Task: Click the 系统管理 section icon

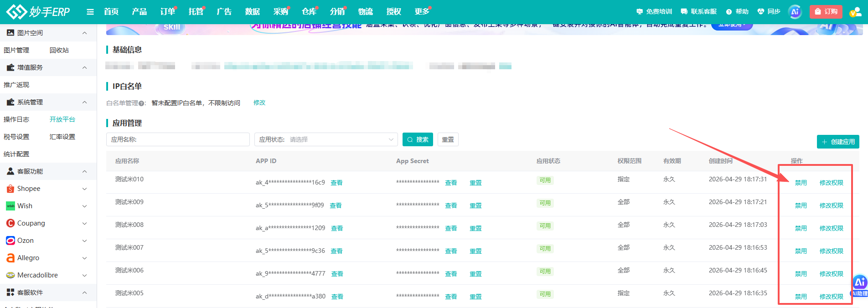Action: click(x=10, y=102)
